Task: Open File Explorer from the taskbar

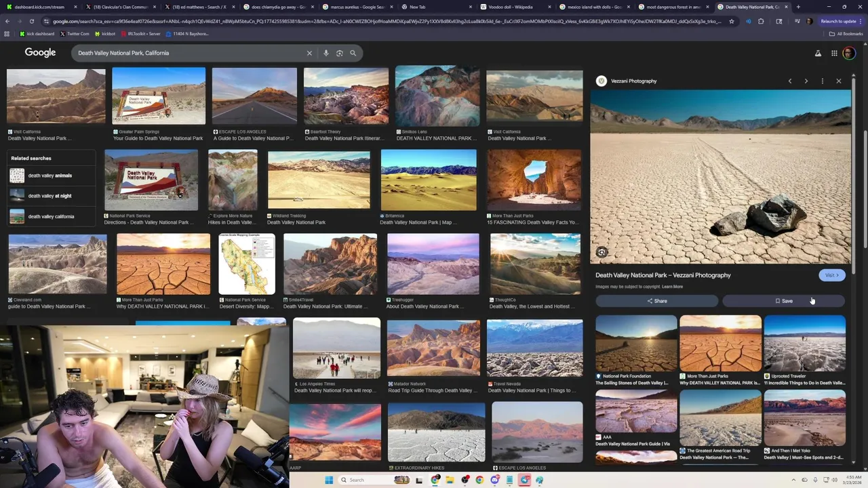Action: pos(450,480)
